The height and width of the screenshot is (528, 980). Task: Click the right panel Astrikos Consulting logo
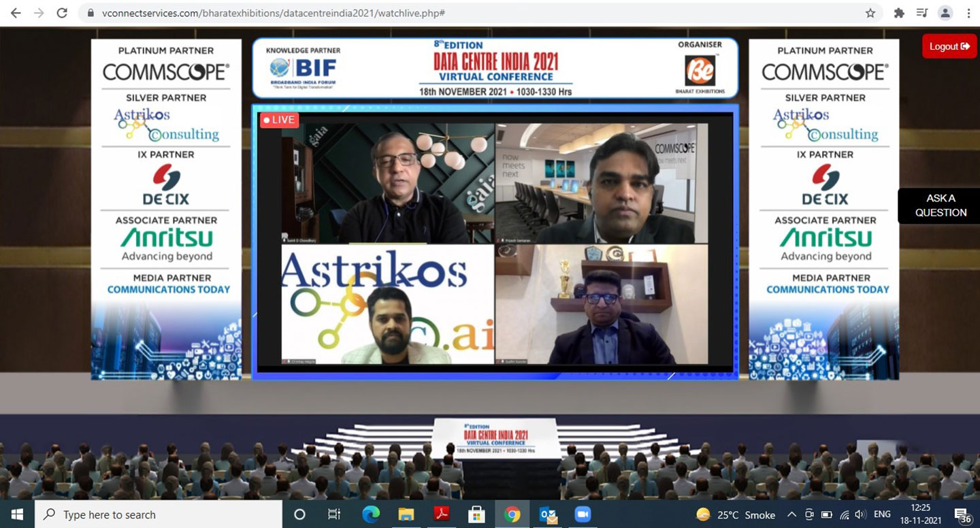point(826,124)
